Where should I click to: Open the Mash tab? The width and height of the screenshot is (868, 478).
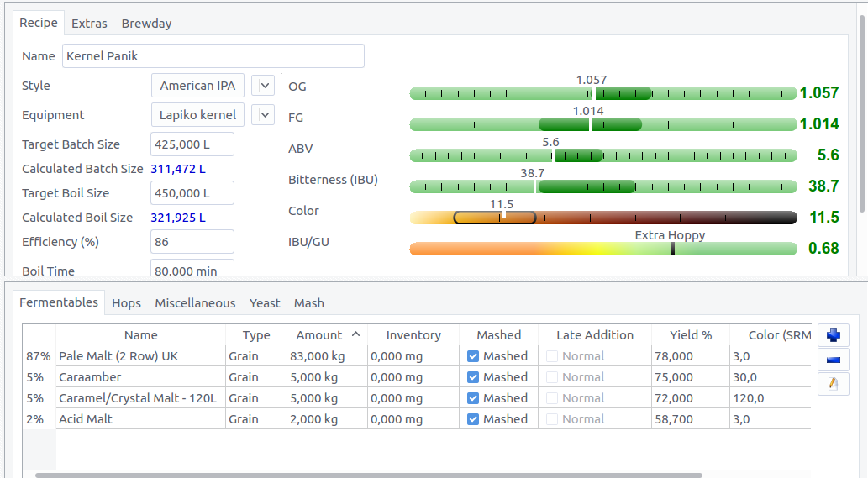click(x=308, y=303)
